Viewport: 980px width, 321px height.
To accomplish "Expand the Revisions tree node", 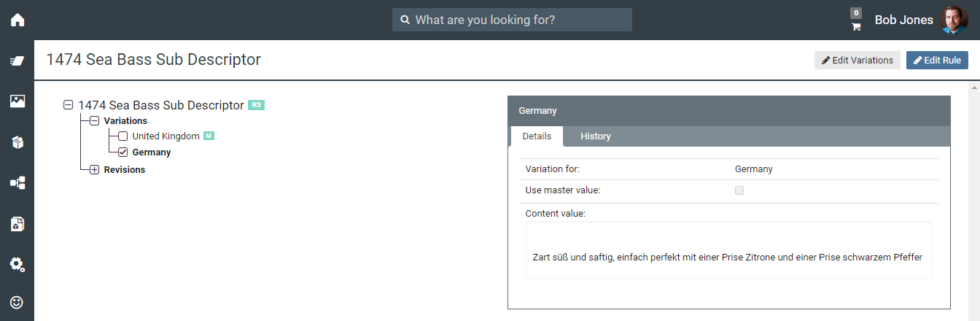I will [x=94, y=170].
